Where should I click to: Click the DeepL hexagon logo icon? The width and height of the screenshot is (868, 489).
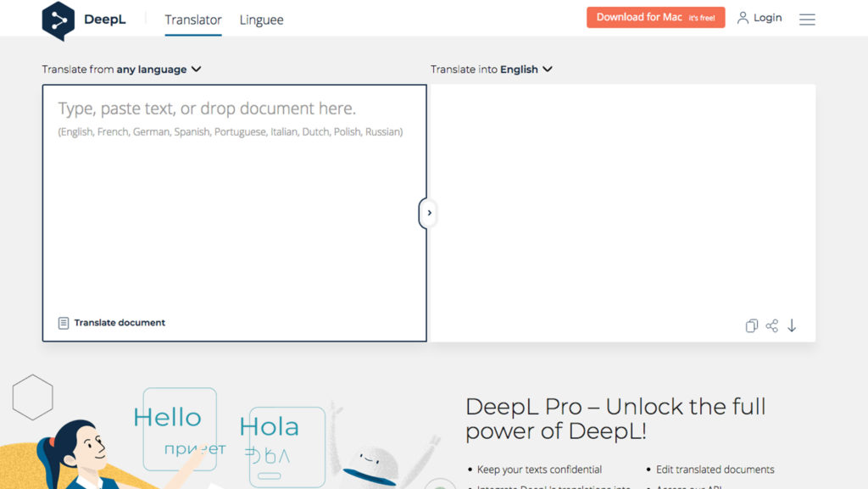[x=58, y=20]
